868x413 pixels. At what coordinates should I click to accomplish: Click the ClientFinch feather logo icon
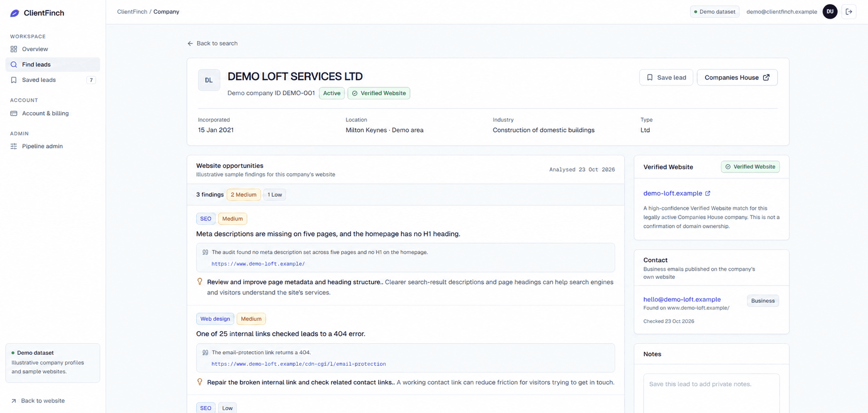(15, 13)
